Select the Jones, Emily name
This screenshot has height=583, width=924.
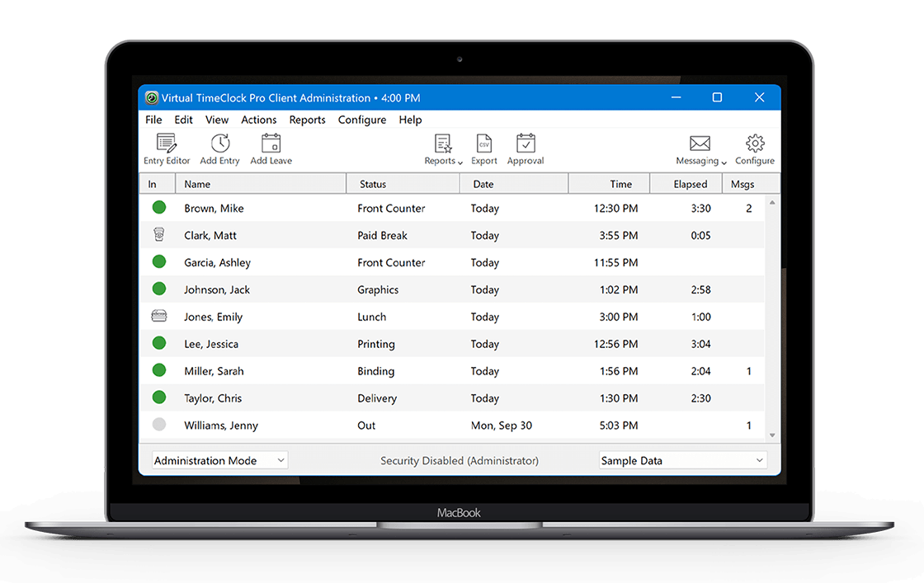coord(214,317)
